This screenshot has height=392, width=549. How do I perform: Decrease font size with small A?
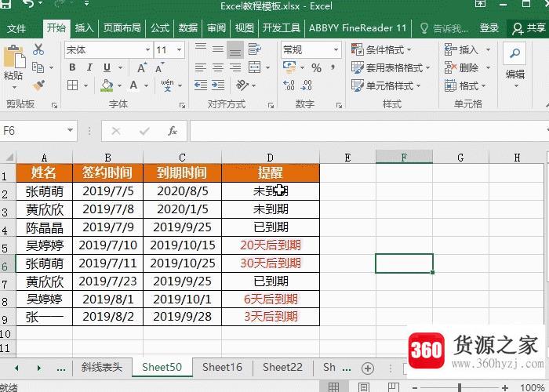tap(159, 67)
